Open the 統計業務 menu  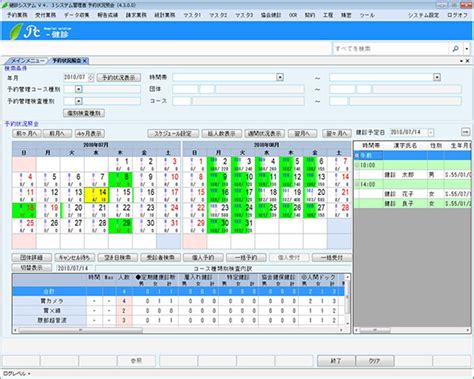[165, 15]
